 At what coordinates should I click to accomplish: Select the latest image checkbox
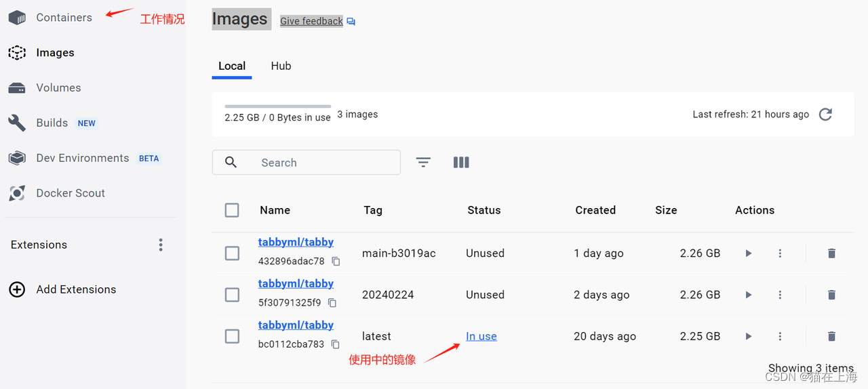pyautogui.click(x=232, y=336)
